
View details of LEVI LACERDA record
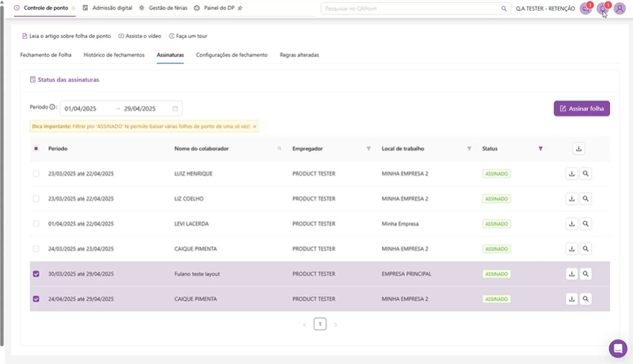click(x=586, y=224)
